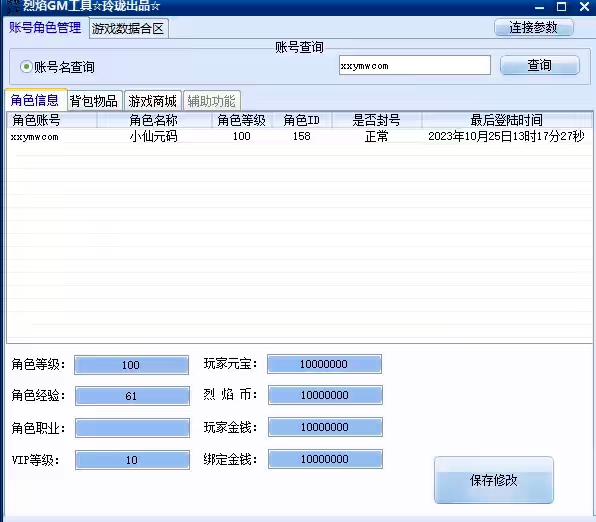The height and width of the screenshot is (522, 596).
Task: Open the 游戏商城 tab
Action: pos(152,101)
